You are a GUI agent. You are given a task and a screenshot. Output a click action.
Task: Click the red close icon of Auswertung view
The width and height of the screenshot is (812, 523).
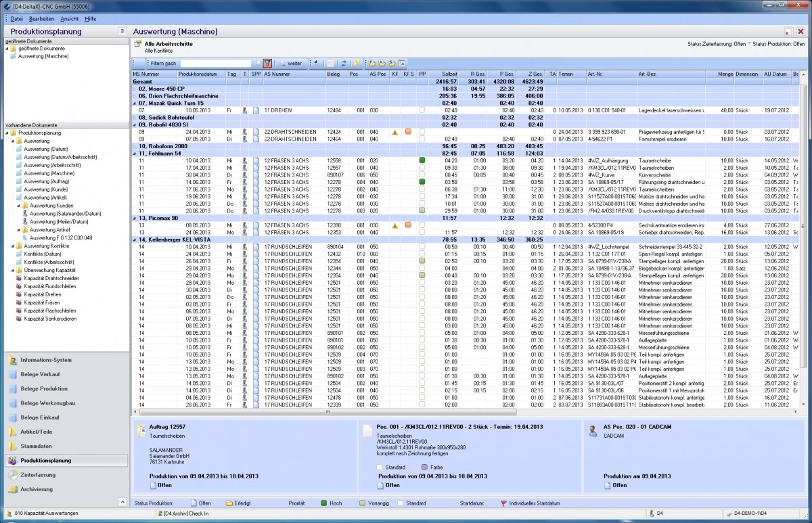tap(800, 31)
